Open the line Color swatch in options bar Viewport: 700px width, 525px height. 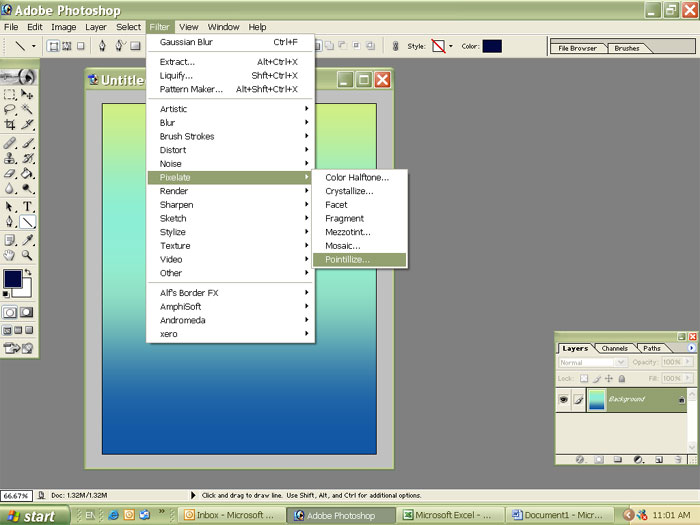click(492, 46)
